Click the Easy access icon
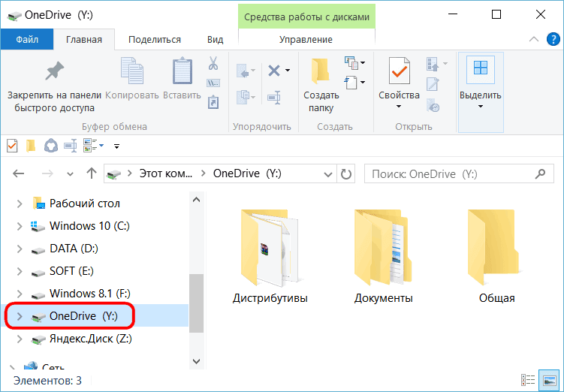564x392 pixels. coord(351,83)
